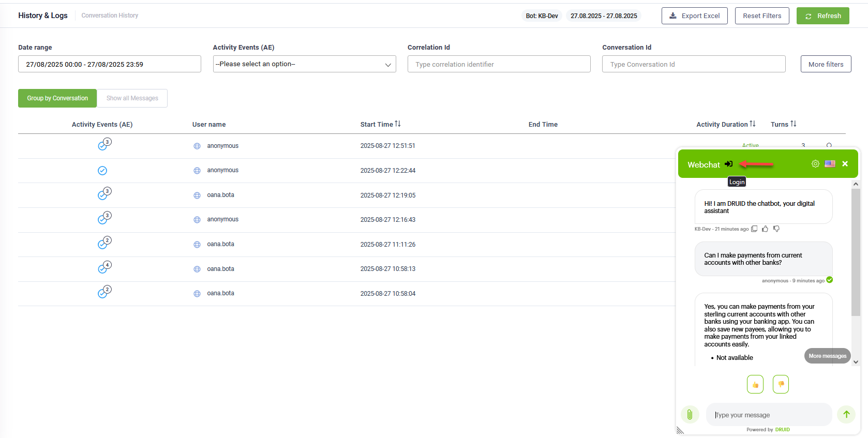Select Group by Conversation view
This screenshot has width=868, height=438.
tap(57, 98)
